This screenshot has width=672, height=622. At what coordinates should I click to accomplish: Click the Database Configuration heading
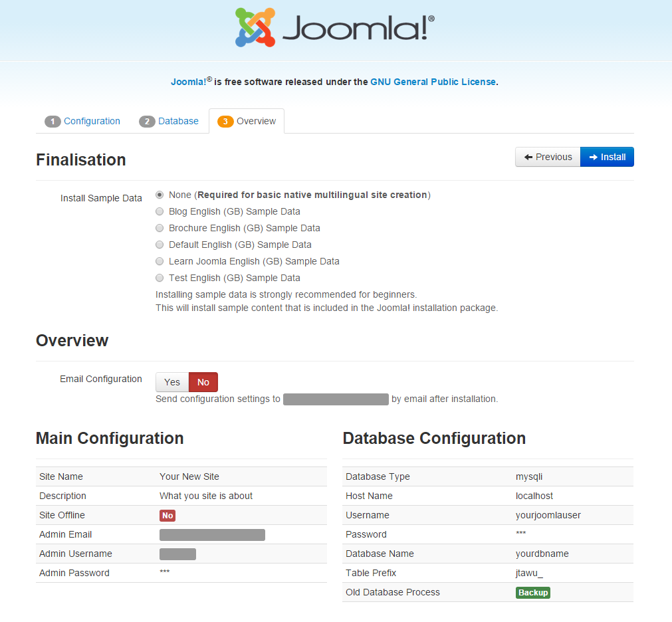click(x=434, y=439)
